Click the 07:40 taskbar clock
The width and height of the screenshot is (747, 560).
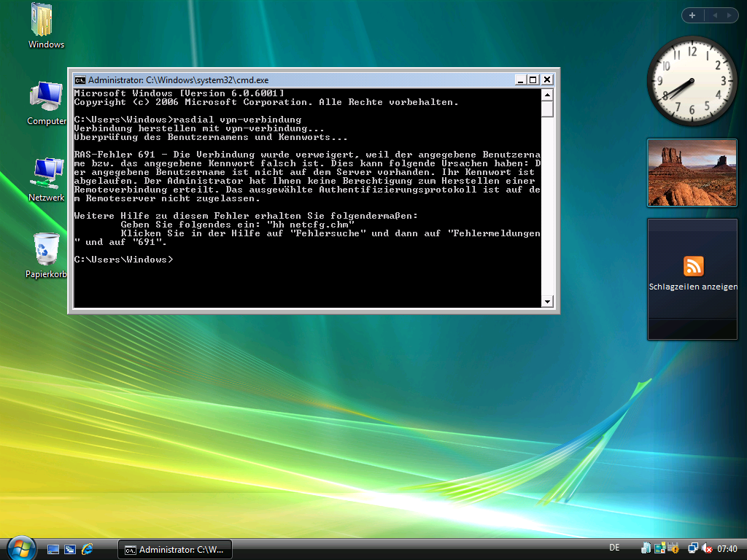point(727,549)
